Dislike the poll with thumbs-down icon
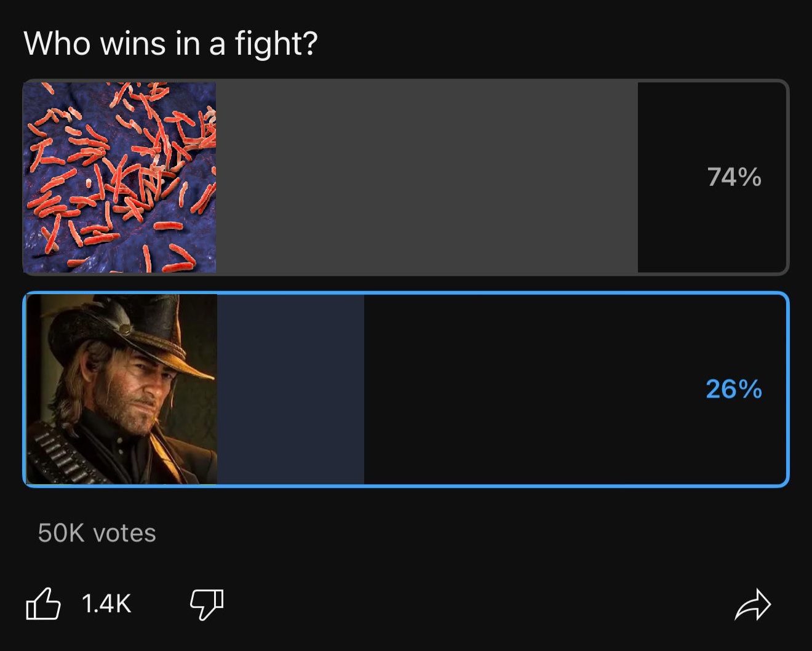Viewport: 812px width, 651px height. pyautogui.click(x=207, y=604)
